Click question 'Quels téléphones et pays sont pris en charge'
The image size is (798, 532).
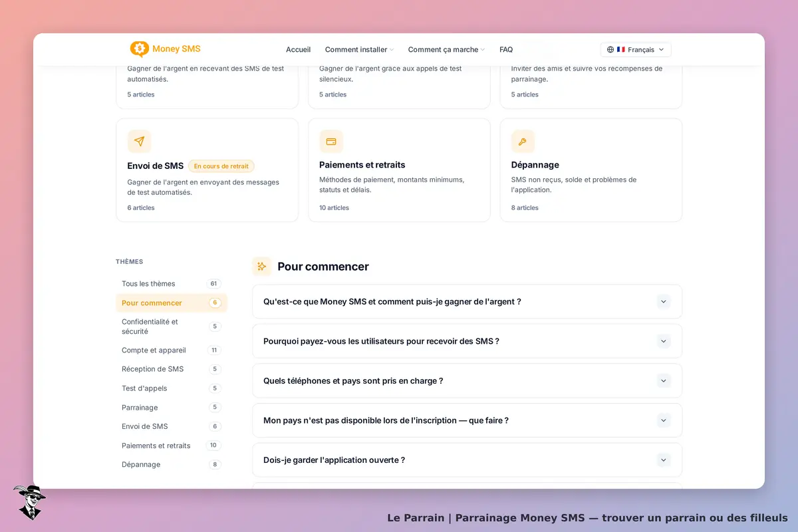[353, 381]
